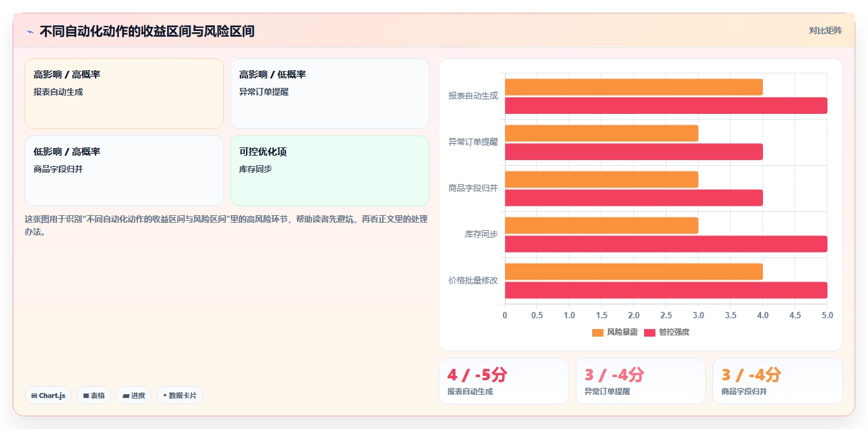Click the red 商品字段归并 bar

[634, 198]
